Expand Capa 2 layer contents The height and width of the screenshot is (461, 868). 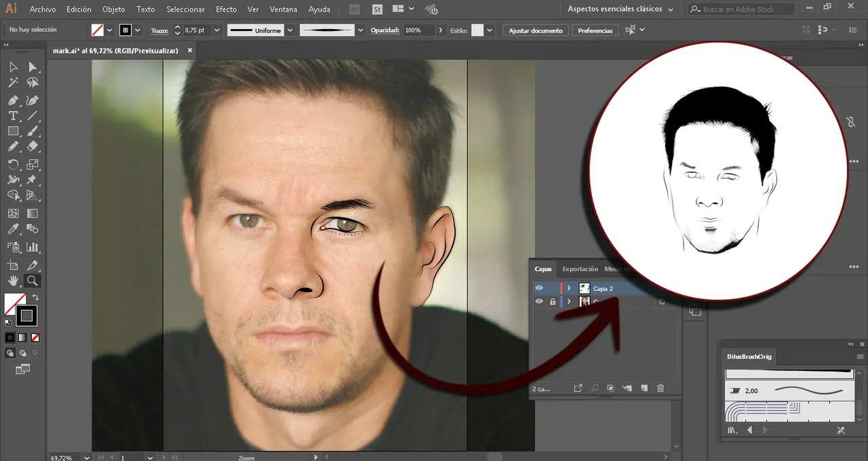tap(569, 288)
